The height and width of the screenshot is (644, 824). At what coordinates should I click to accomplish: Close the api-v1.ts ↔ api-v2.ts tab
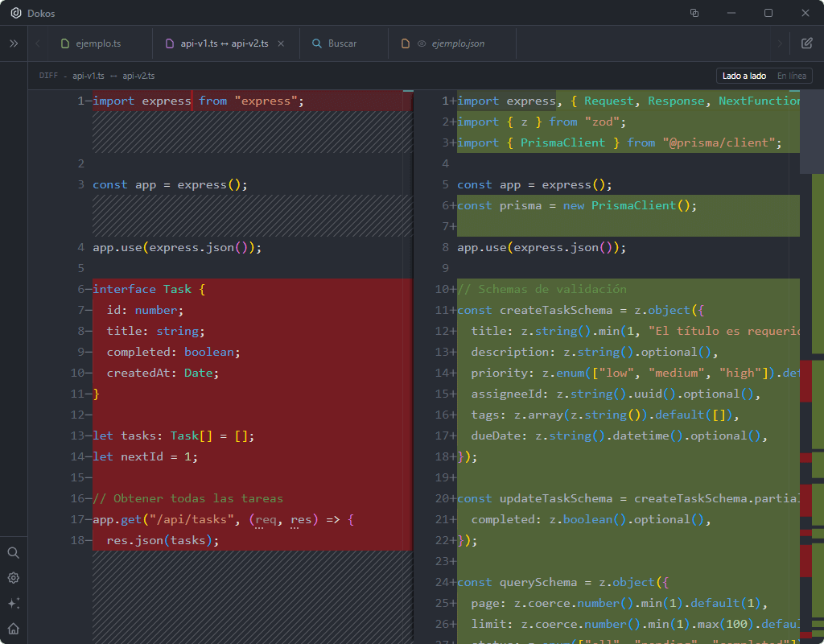coord(281,43)
